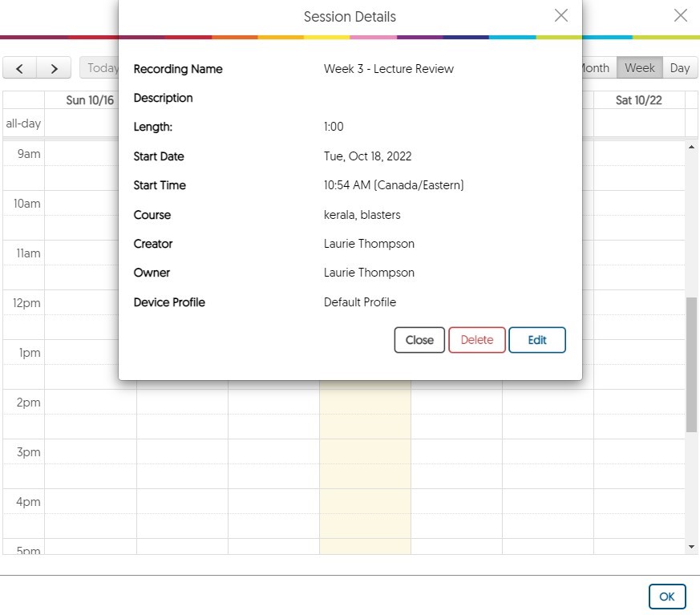Click the 'Session Details' dialog title
The image size is (700, 615).
coord(350,17)
